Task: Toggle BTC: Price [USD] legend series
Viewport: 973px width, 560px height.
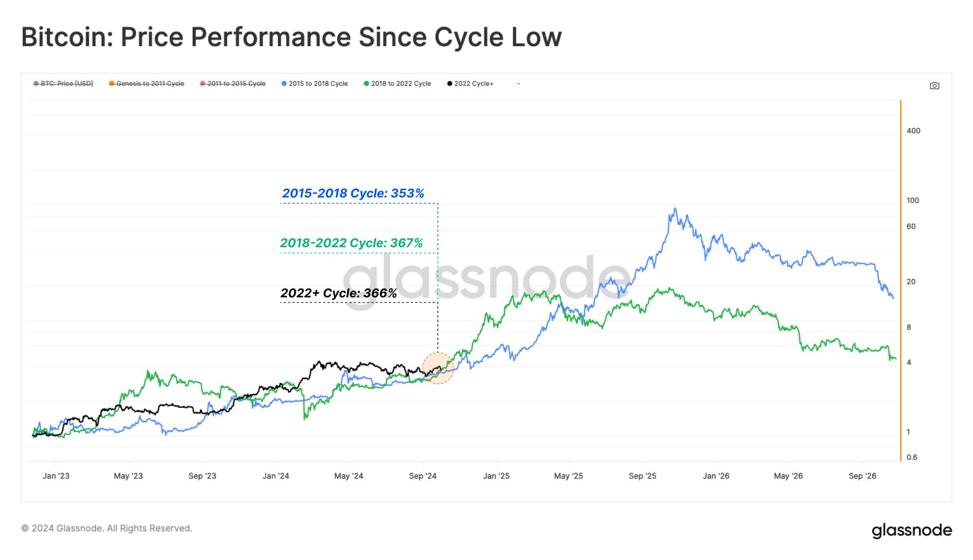Action: point(63,84)
